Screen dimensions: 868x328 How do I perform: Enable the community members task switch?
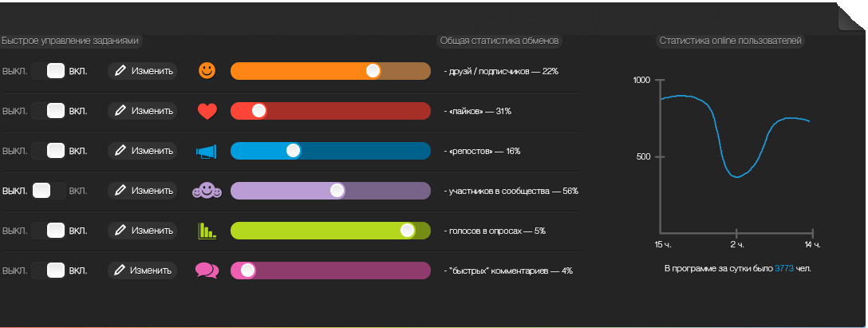click(48, 191)
